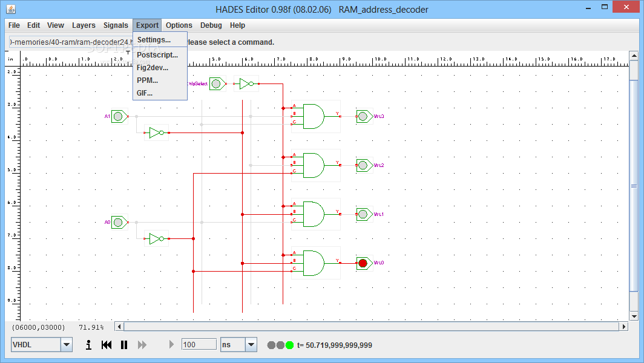Click the file path field
The image size is (644, 363).
tap(70, 42)
